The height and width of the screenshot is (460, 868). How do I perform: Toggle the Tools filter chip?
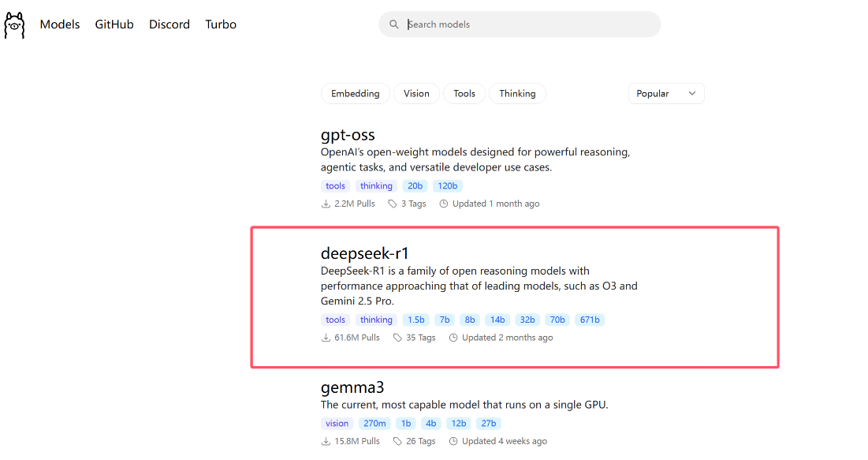click(x=464, y=94)
